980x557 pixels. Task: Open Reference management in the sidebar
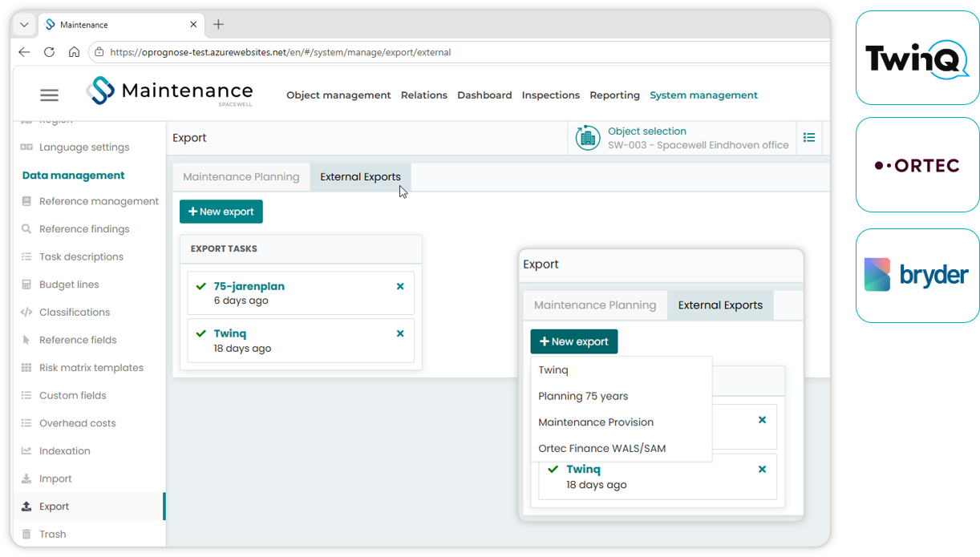[x=99, y=201]
